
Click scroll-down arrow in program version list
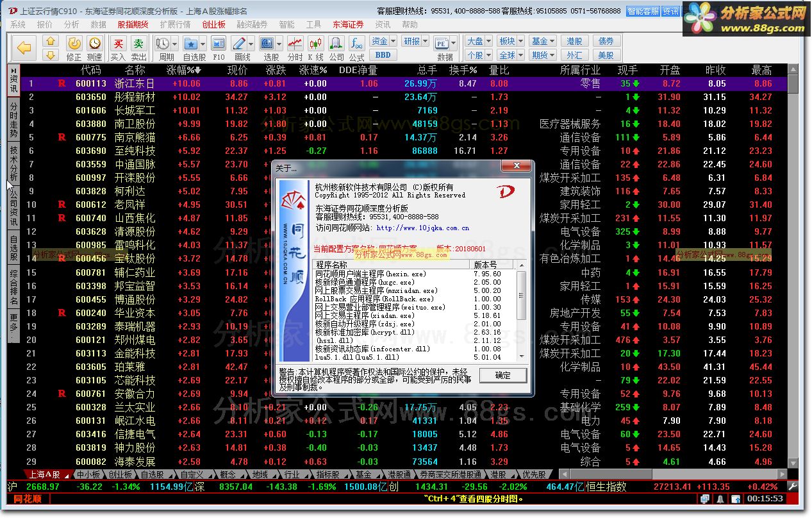pos(522,357)
